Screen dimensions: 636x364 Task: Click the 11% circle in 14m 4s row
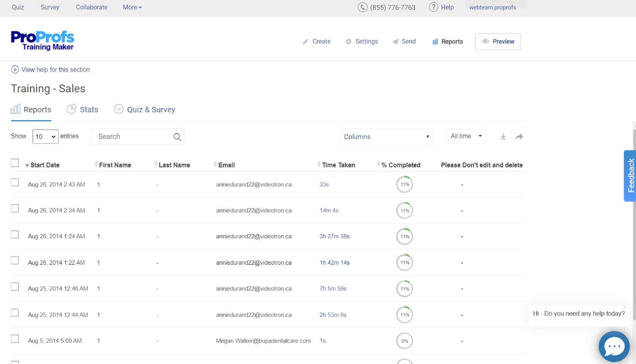[405, 211]
